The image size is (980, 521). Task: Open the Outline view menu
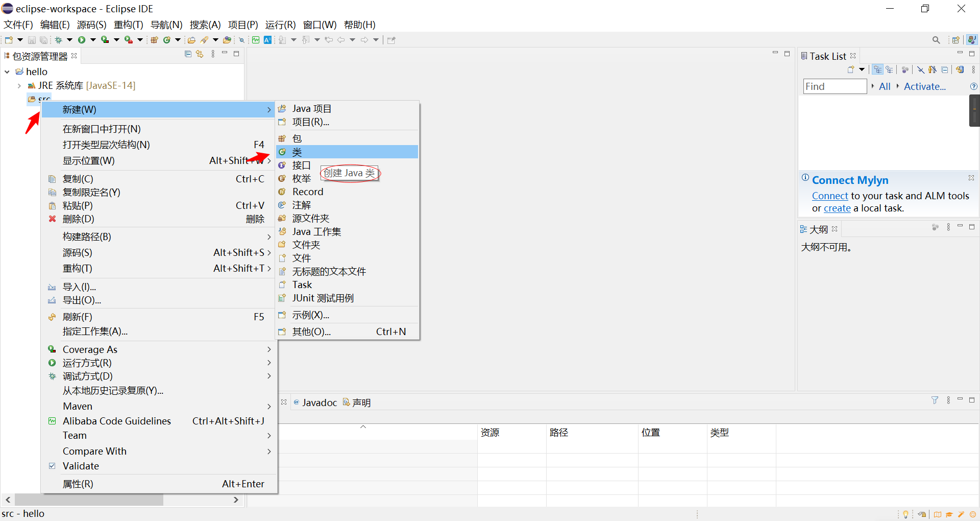click(x=948, y=227)
